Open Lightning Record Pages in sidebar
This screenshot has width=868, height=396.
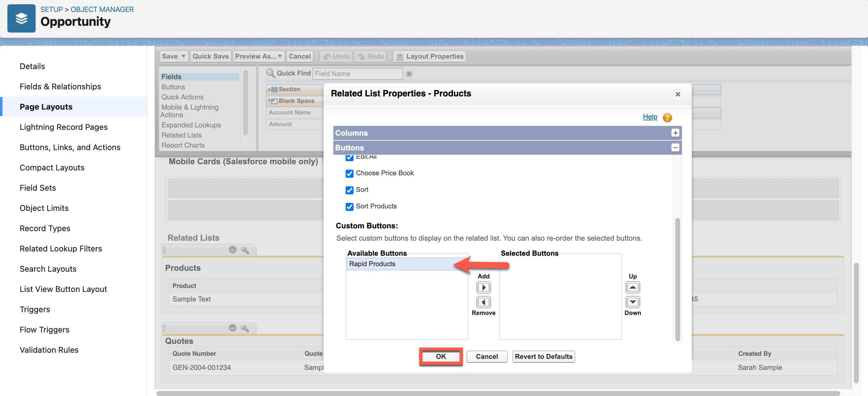tap(64, 127)
